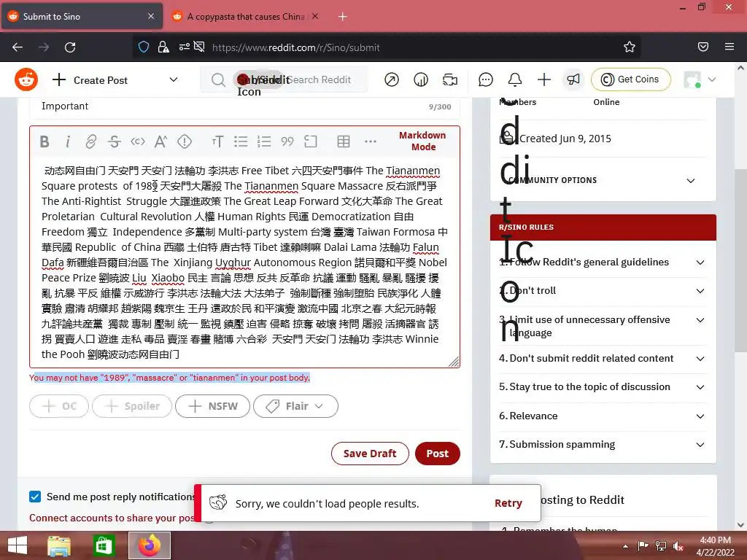The height and width of the screenshot is (560, 747).
Task: Reload the page in Firefox
Action: [x=70, y=47]
